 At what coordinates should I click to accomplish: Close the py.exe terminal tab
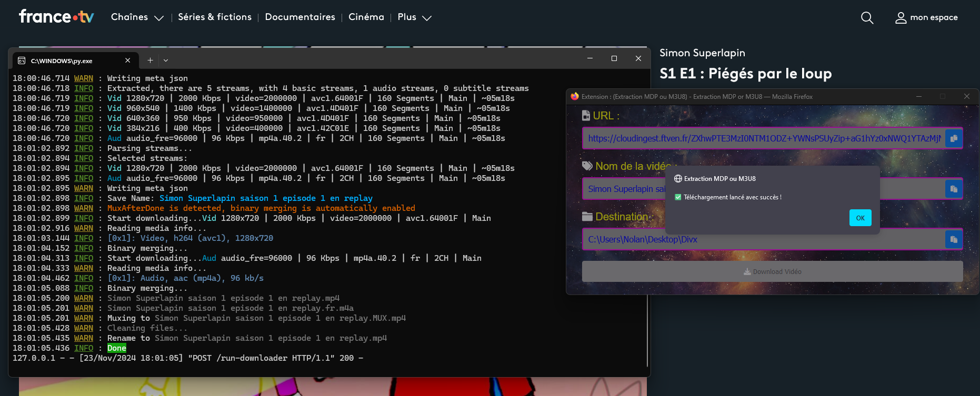127,60
